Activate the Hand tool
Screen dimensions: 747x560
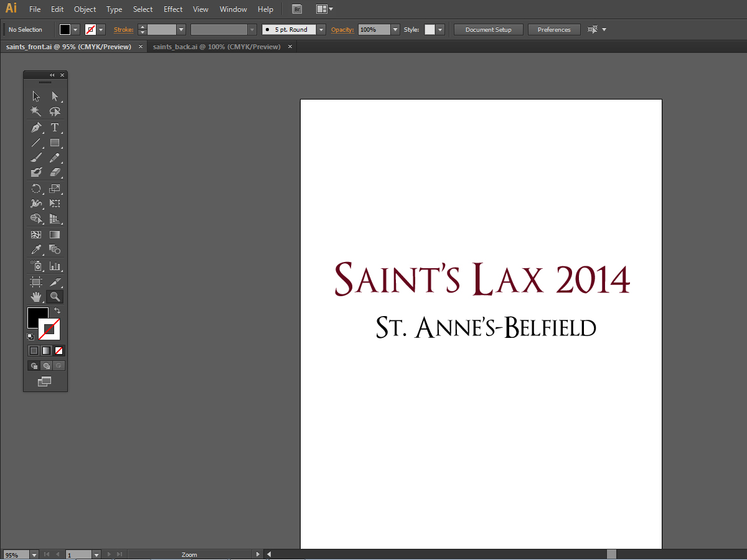coord(36,297)
